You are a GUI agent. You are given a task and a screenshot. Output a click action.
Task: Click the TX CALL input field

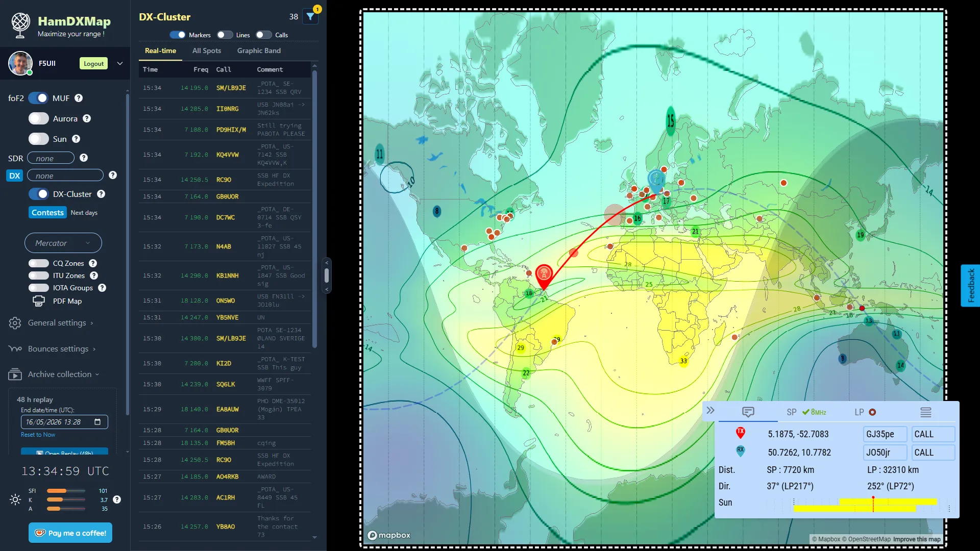pos(934,434)
